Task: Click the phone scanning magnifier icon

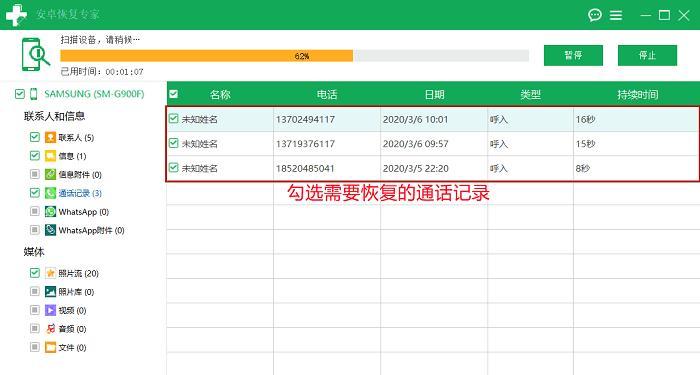Action: (35, 54)
